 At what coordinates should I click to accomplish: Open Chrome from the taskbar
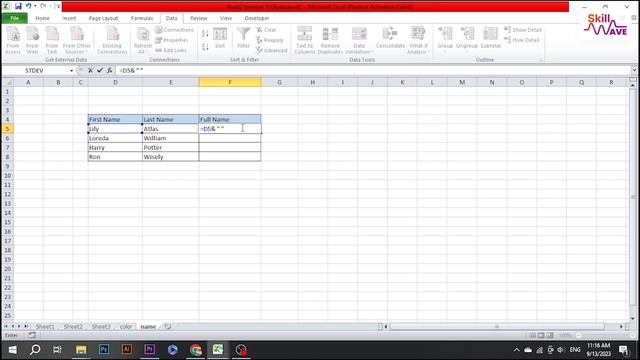point(196,350)
